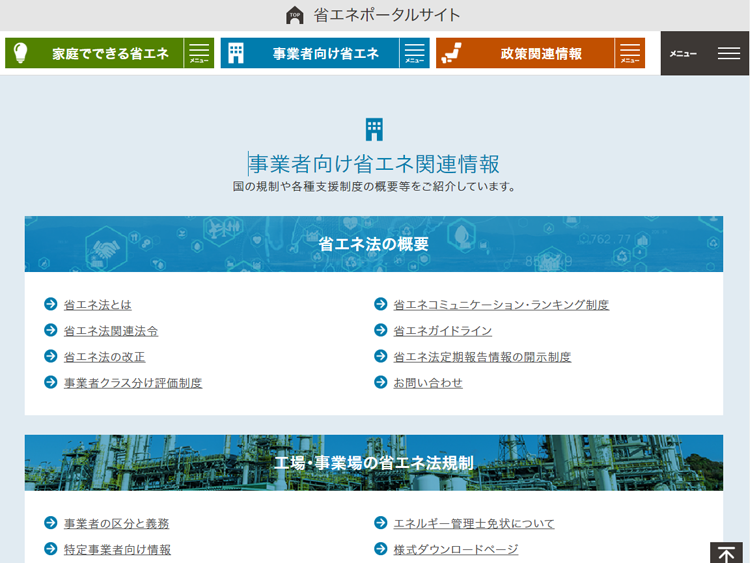Open 省エネ法定期報告情報の開示制度 link
This screenshot has height=563, width=750.
pyautogui.click(x=482, y=357)
